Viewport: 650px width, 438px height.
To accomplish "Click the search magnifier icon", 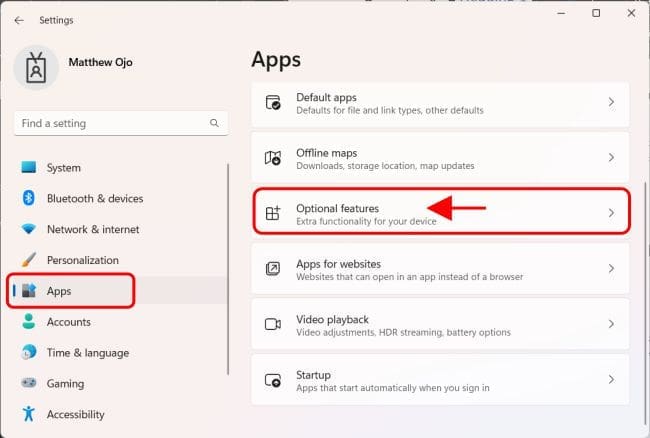I will pos(214,123).
